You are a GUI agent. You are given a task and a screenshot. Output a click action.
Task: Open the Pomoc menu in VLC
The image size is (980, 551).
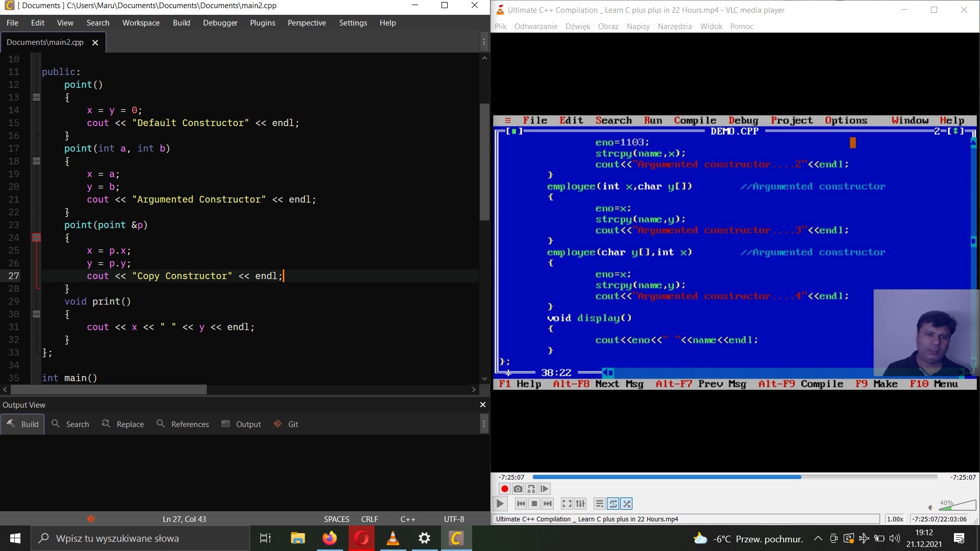pos(742,27)
